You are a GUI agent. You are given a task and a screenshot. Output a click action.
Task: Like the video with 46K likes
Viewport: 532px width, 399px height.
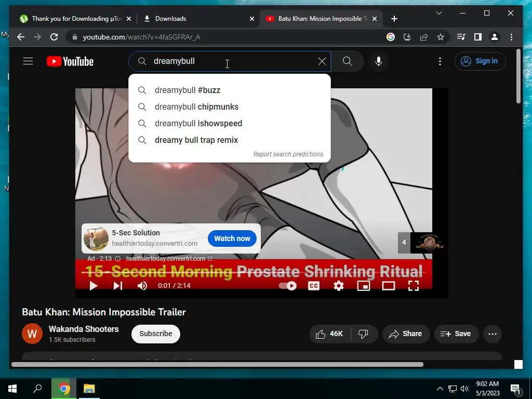coord(330,334)
